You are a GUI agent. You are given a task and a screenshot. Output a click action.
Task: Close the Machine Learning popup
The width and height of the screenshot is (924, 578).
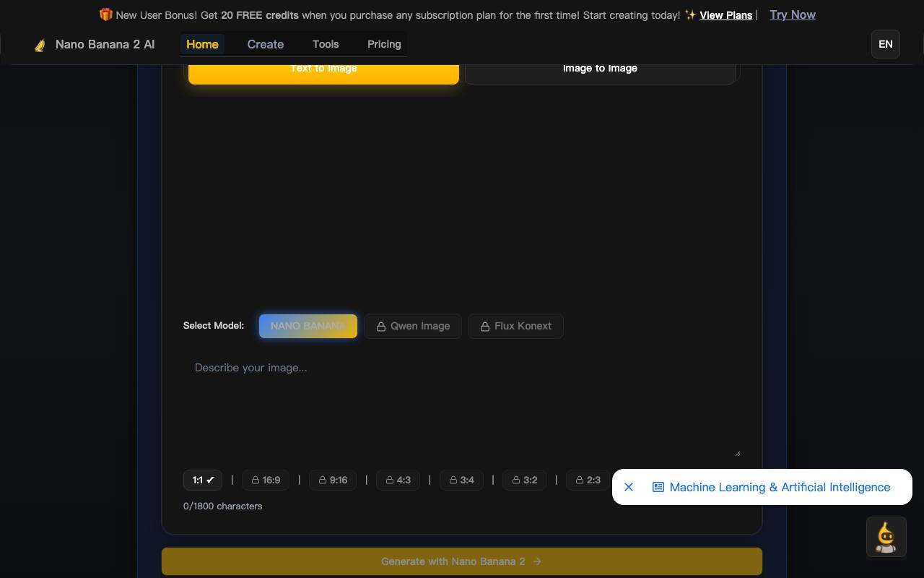(x=629, y=487)
